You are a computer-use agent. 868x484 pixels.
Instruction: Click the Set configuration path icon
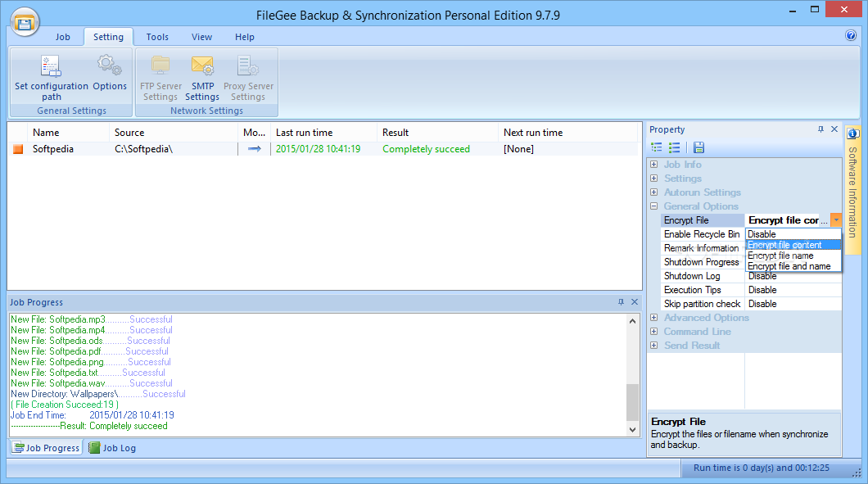[x=51, y=66]
